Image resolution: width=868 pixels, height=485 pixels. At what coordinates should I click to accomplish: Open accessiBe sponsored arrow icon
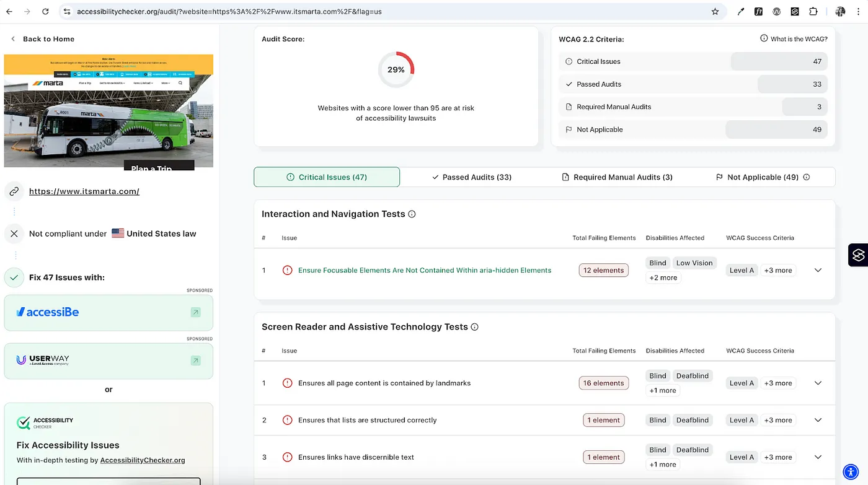pos(195,312)
